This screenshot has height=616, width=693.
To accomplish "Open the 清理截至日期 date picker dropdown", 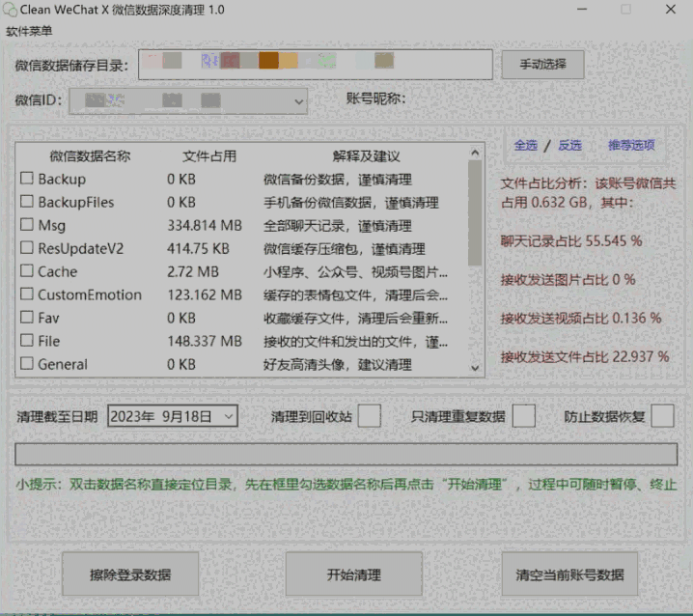I will (x=228, y=416).
